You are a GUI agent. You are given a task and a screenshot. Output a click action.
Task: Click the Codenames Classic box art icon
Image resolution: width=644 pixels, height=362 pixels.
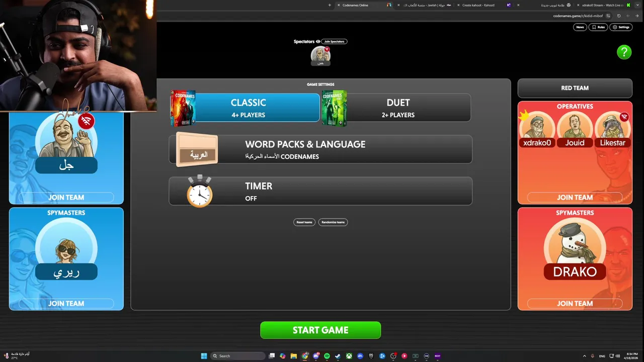tap(183, 108)
